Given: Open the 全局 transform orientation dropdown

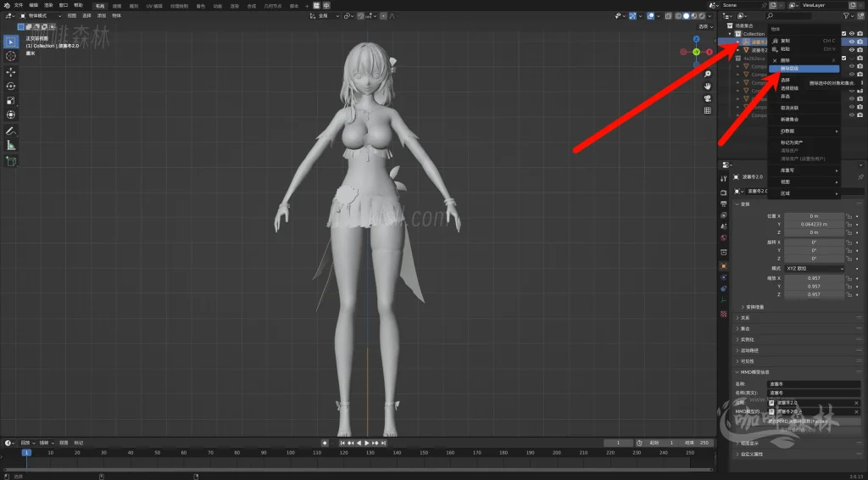Looking at the screenshot, I should tap(325, 16).
